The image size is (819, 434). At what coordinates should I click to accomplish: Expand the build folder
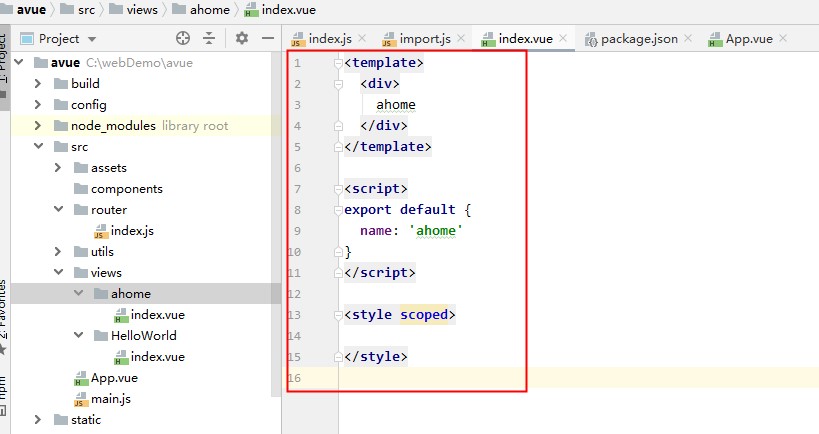(38, 84)
